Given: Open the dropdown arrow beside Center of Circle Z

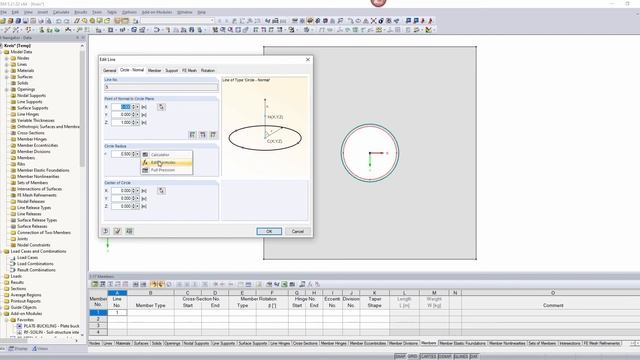Looking at the screenshot, I should 138,206.
